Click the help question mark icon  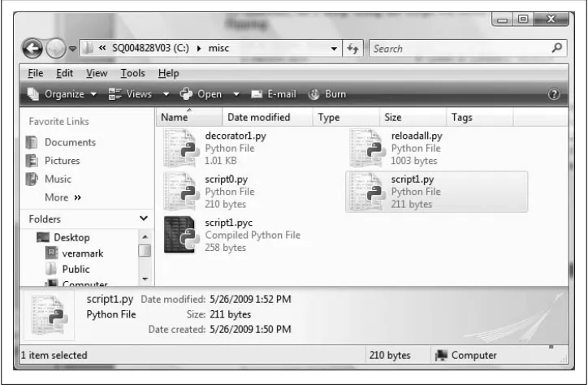(x=554, y=94)
